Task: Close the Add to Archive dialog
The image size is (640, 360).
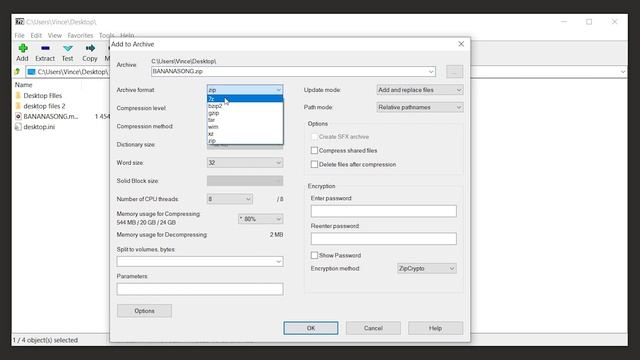Action: click(461, 44)
